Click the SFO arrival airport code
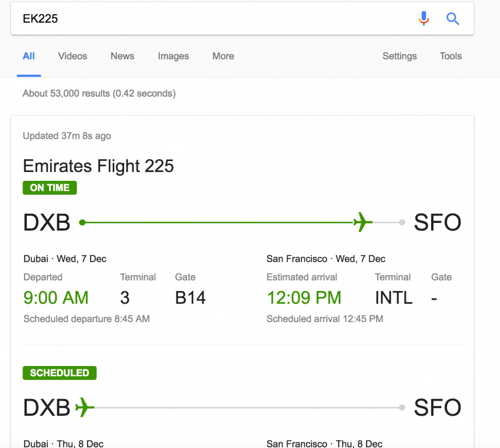This screenshot has width=500, height=448. click(437, 222)
